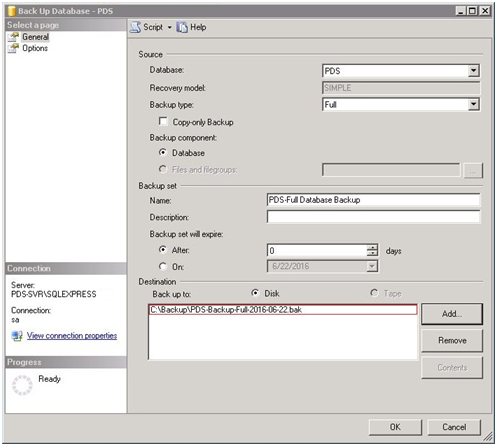The height and width of the screenshot is (446, 497).
Task: Click the database icon in title bar
Action: 12,11
